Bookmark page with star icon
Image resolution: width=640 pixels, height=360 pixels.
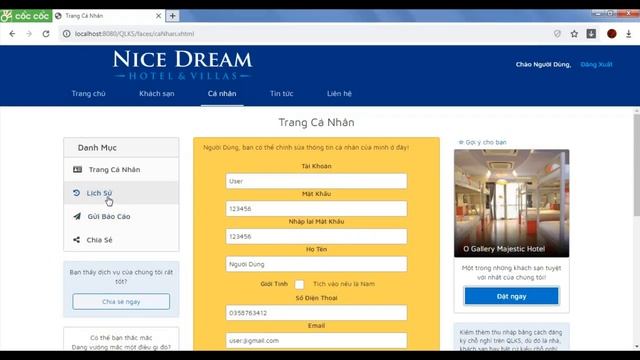click(574, 34)
